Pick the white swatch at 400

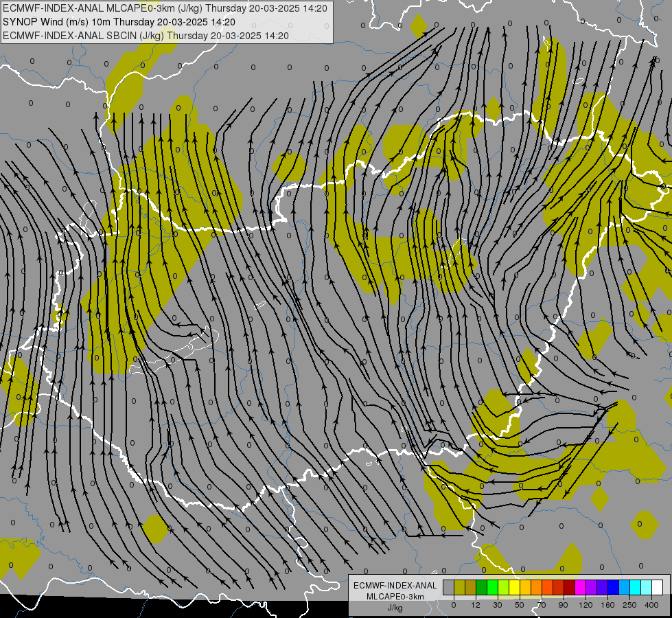click(657, 587)
